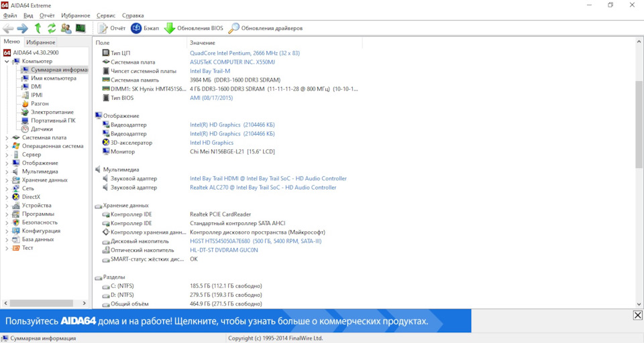The width and height of the screenshot is (644, 343).
Task: Open the Вид menu
Action: click(x=28, y=15)
